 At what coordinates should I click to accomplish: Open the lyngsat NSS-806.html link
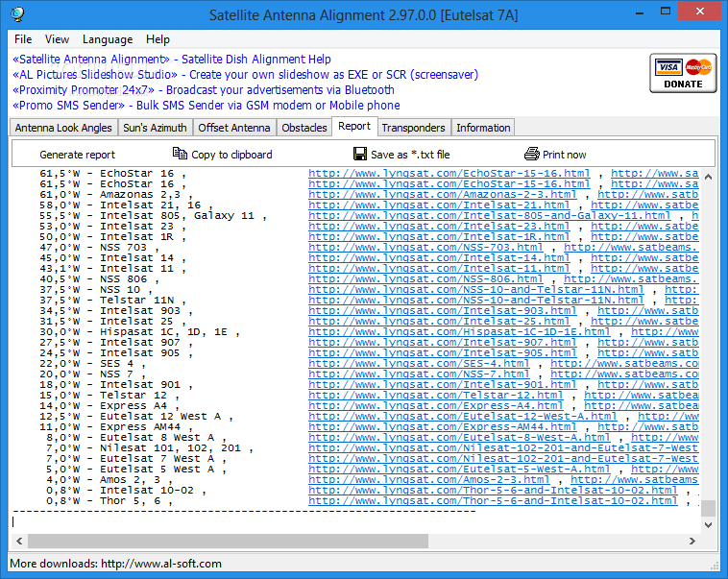(425, 279)
